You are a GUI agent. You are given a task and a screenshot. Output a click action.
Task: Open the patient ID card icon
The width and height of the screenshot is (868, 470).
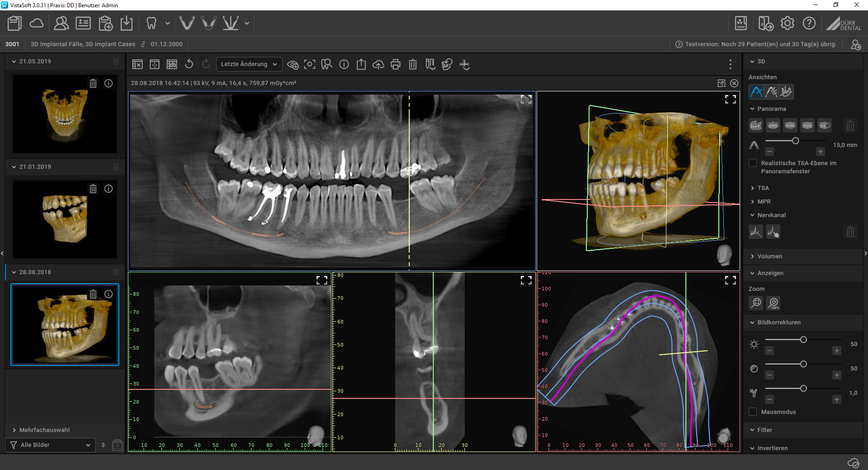[83, 23]
